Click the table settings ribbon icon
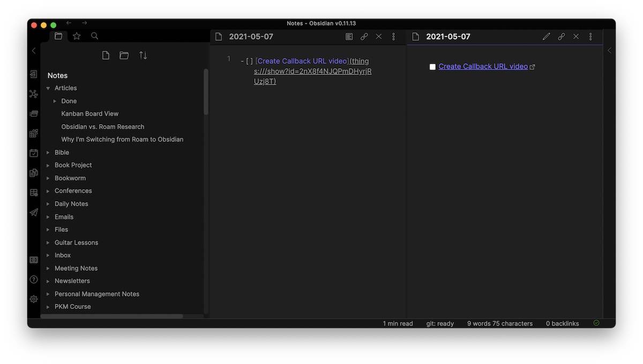This screenshot has height=364, width=643. [34, 193]
